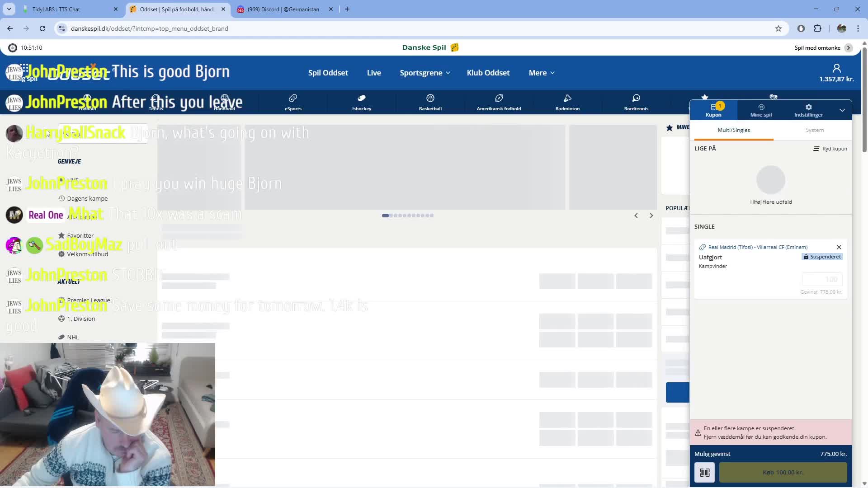This screenshot has width=868, height=488.
Task: Switch to the Kupon tab
Action: click(713, 110)
